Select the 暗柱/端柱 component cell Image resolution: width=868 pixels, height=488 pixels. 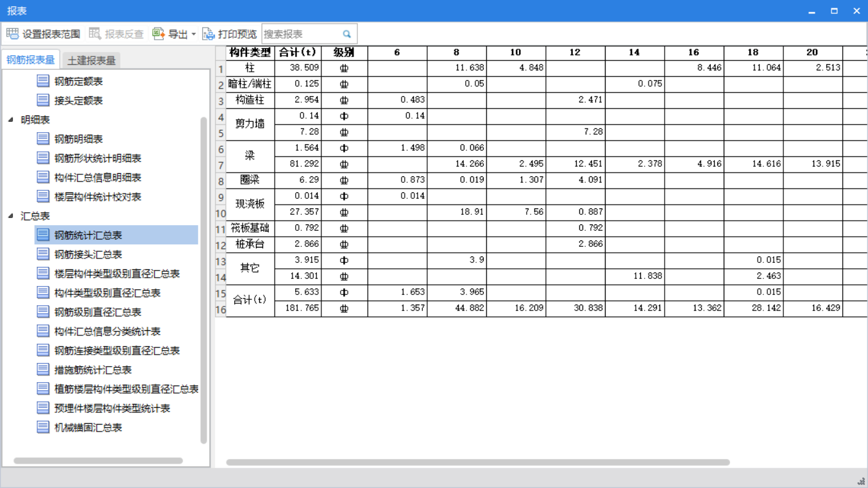250,84
